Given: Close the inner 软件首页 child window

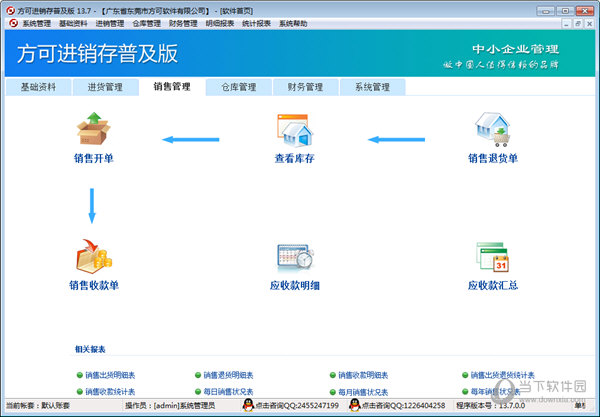Looking at the screenshot, I should click(589, 24).
